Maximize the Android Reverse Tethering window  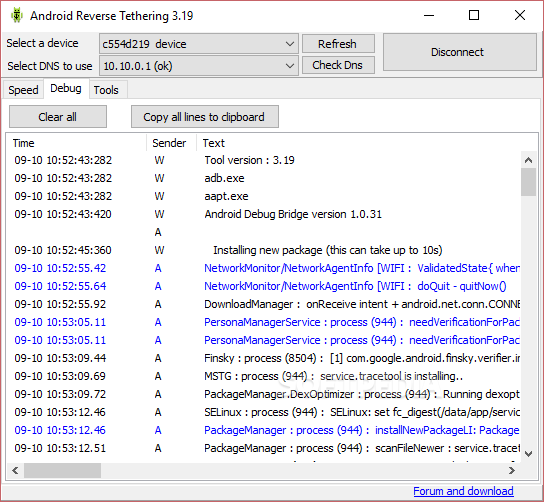tap(474, 15)
